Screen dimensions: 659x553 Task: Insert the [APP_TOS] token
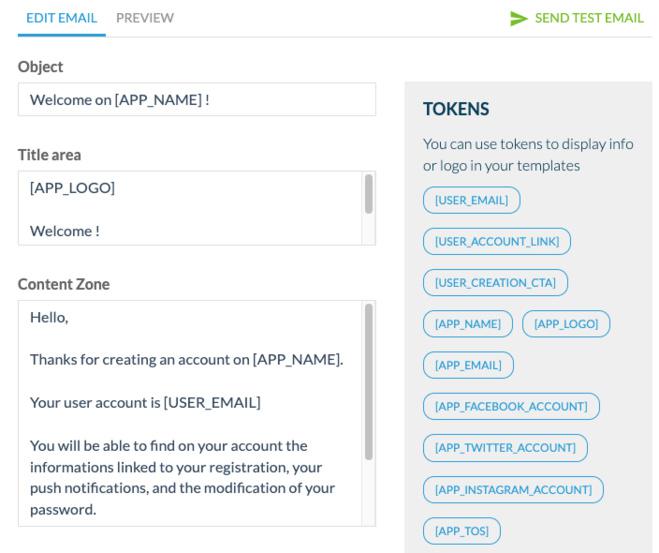point(461,529)
